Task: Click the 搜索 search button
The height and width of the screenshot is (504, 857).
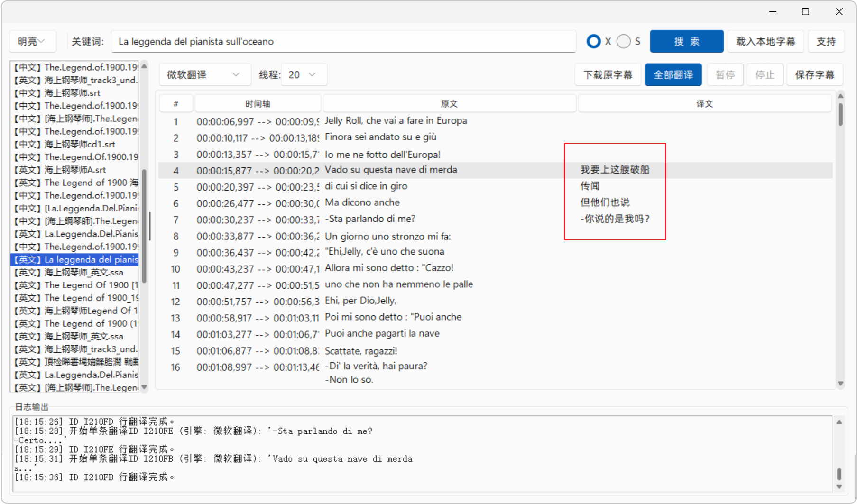Action: [x=686, y=42]
